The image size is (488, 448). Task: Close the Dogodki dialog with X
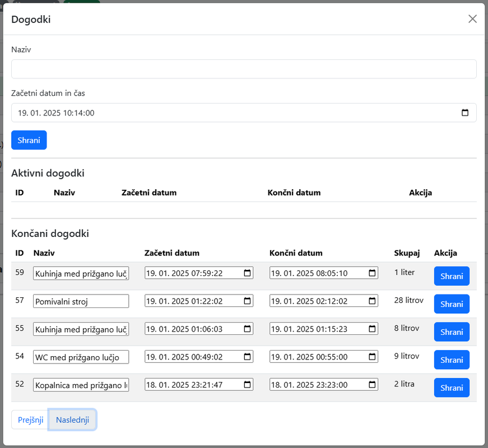(x=472, y=19)
